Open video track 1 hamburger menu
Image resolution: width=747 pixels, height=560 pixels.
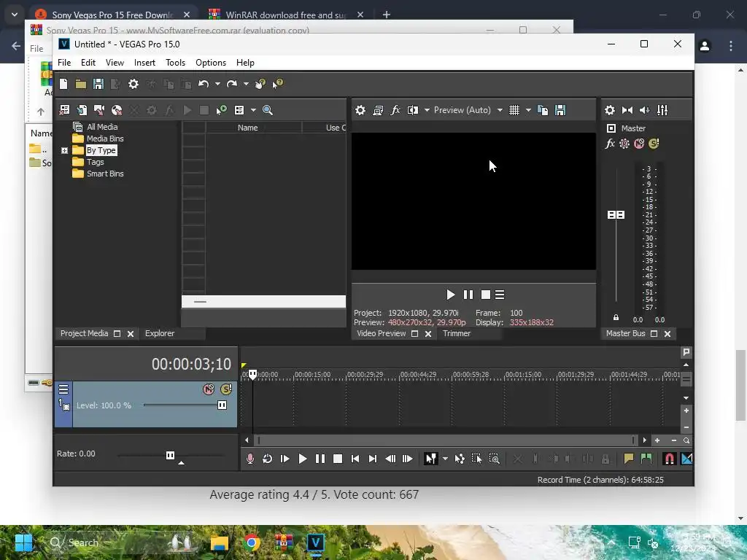pos(63,389)
